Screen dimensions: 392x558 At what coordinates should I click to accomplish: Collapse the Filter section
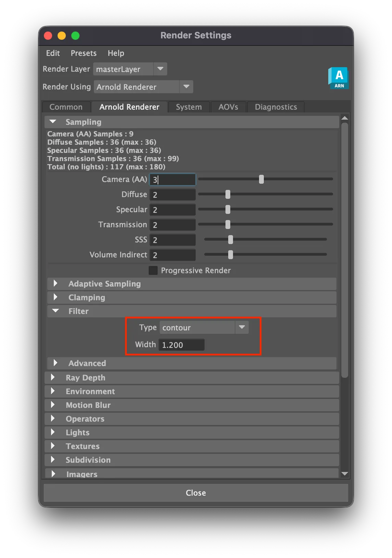pyautogui.click(x=192, y=311)
